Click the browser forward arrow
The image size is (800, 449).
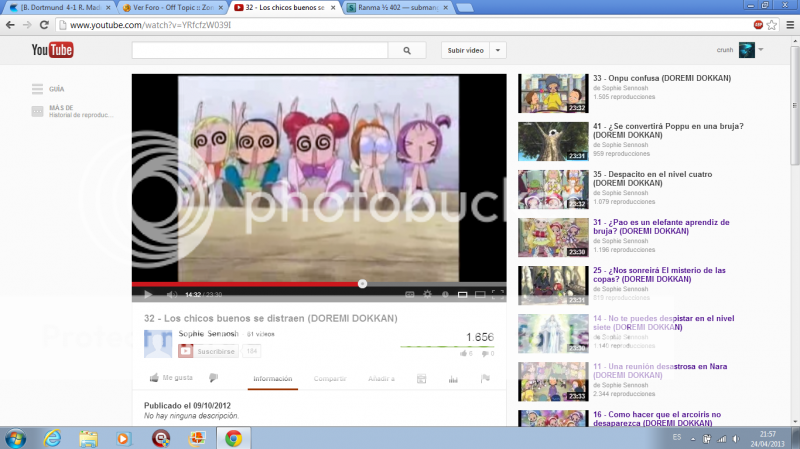pyautogui.click(x=27, y=24)
